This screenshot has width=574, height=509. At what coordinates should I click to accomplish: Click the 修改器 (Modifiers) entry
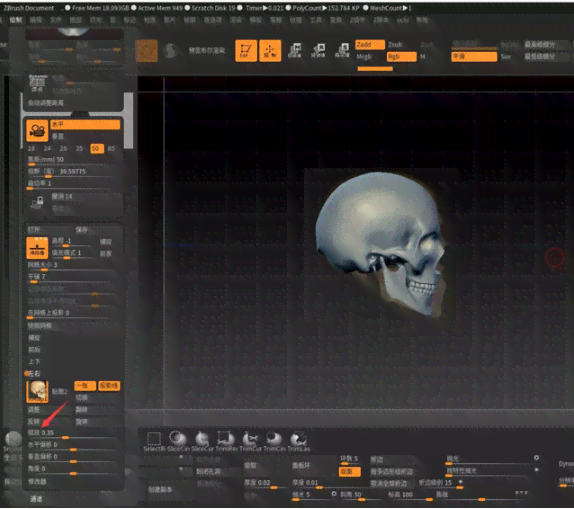[37, 482]
